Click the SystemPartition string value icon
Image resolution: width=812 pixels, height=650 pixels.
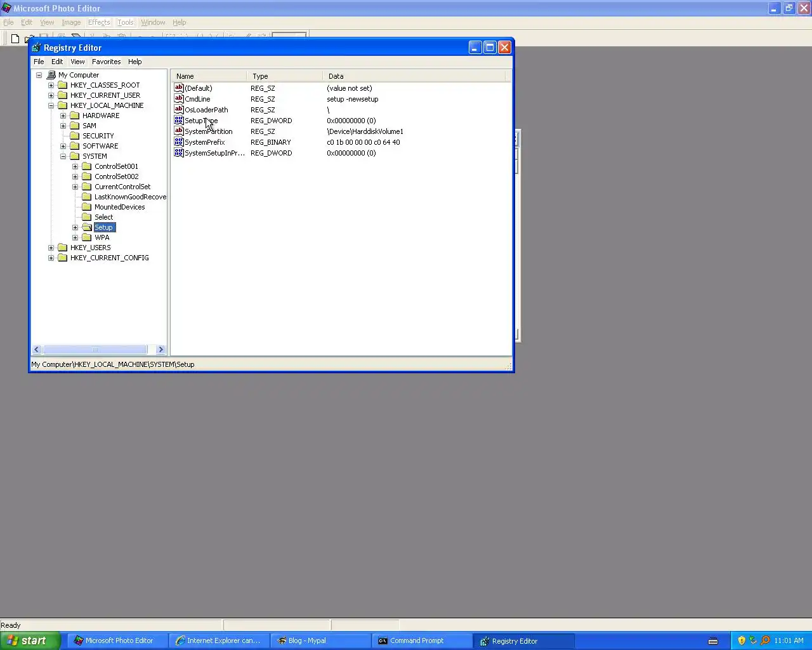tap(179, 131)
